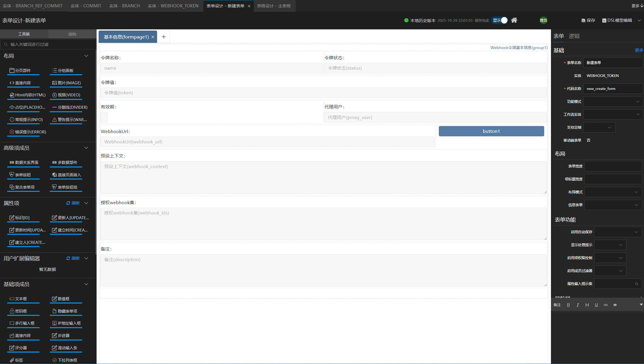Click the Italic icon in 备注 toolbar
Screen dimensions: 644x364
click(x=578, y=305)
